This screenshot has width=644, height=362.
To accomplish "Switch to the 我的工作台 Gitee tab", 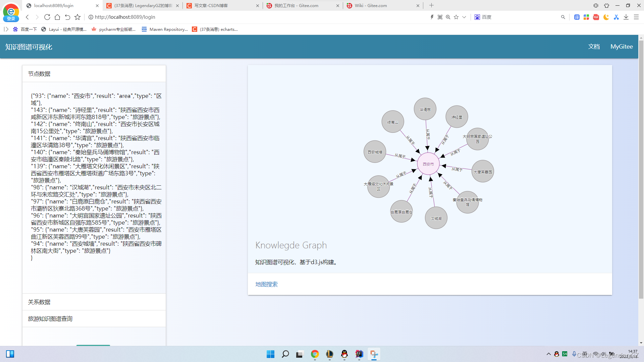I will (303, 6).
